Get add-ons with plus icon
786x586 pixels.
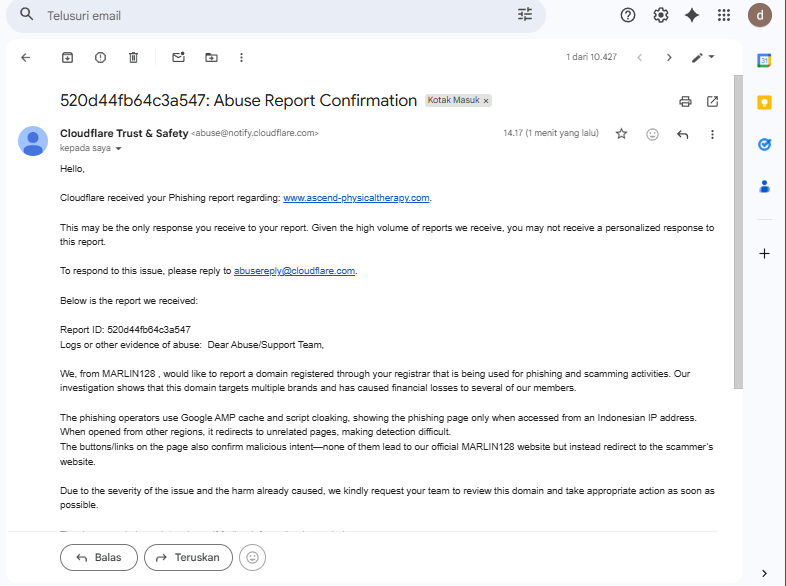pyautogui.click(x=764, y=254)
